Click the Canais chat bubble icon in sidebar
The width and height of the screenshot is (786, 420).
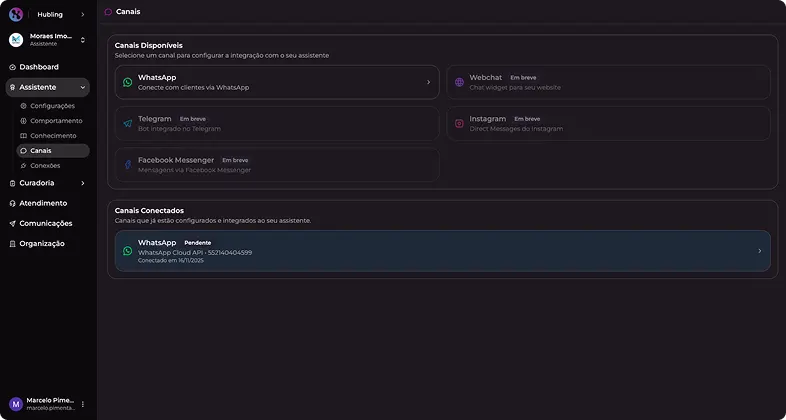click(23, 151)
